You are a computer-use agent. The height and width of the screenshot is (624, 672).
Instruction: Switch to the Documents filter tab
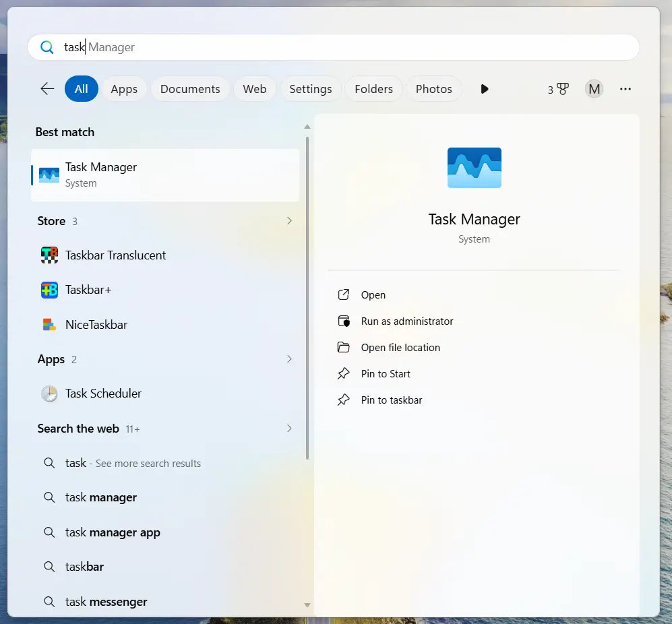(x=190, y=89)
